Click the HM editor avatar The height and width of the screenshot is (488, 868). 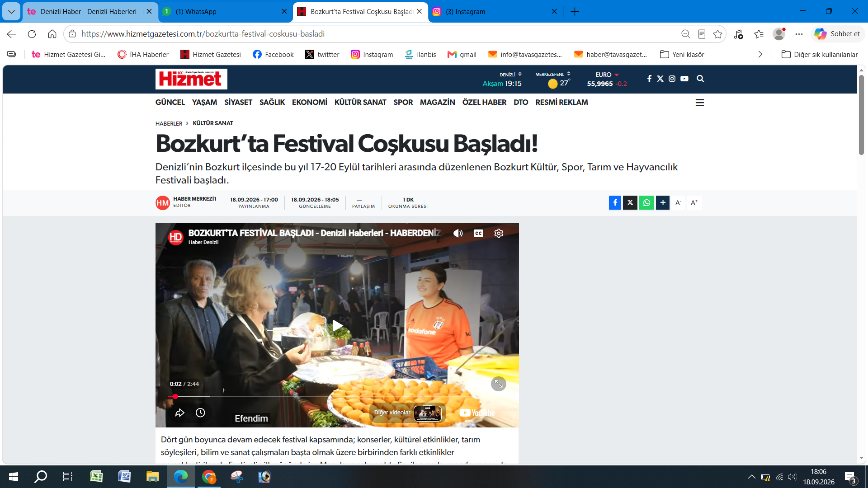[163, 203]
